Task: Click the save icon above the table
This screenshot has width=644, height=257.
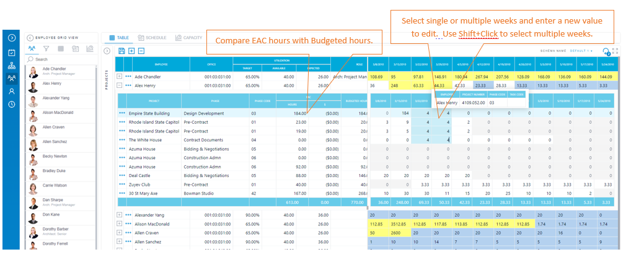Action: pyautogui.click(x=121, y=51)
